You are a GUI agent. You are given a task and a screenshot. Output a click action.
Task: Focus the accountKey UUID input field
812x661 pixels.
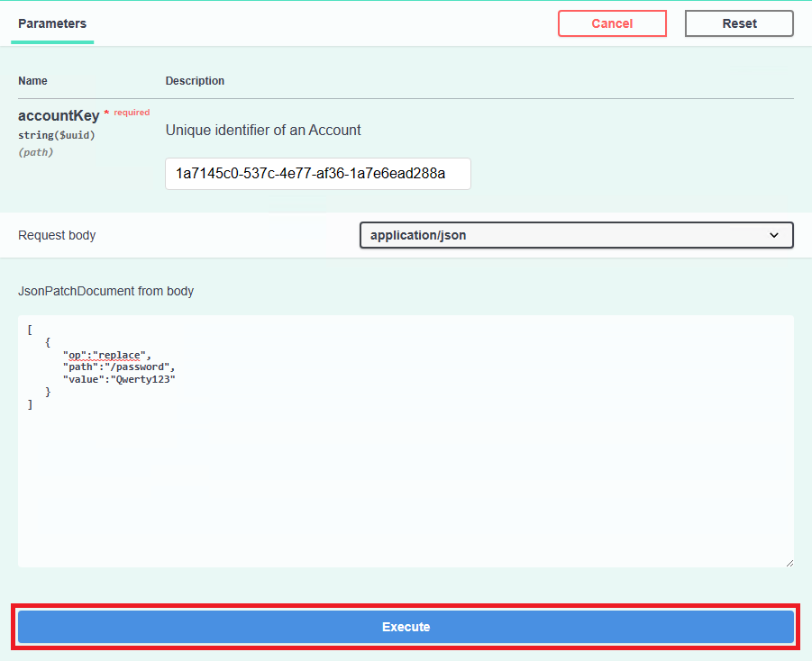[317, 174]
